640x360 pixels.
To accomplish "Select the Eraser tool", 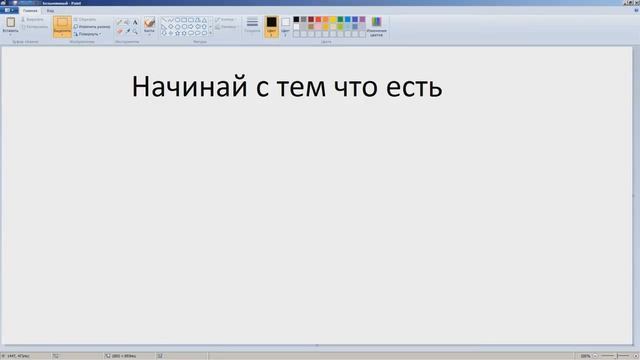I will (119, 31).
